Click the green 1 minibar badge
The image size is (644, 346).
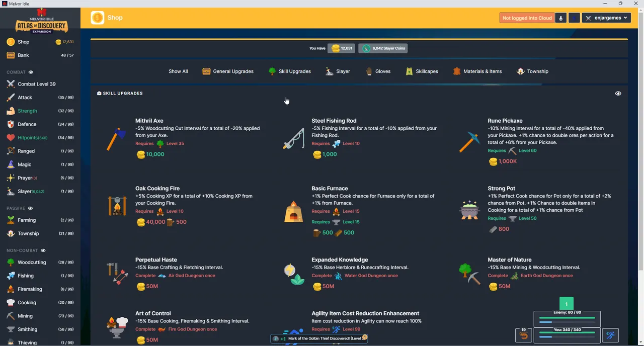point(567,304)
